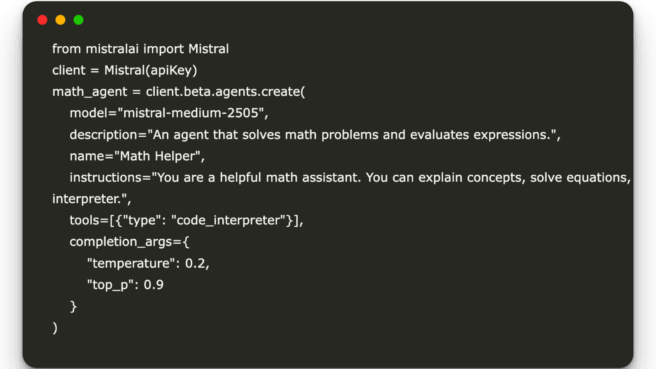Click the name value "Math Helper"
This screenshot has width=656, height=369.
tap(157, 156)
